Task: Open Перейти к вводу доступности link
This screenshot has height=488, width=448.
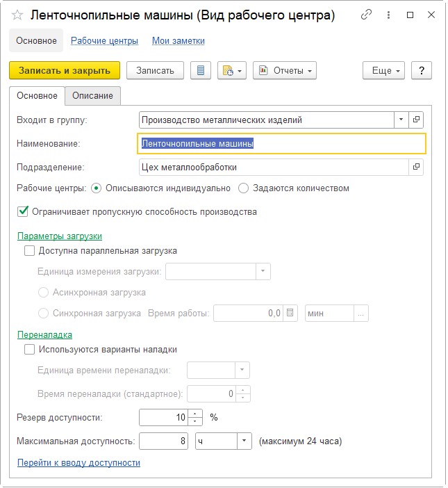Action: click(x=78, y=463)
